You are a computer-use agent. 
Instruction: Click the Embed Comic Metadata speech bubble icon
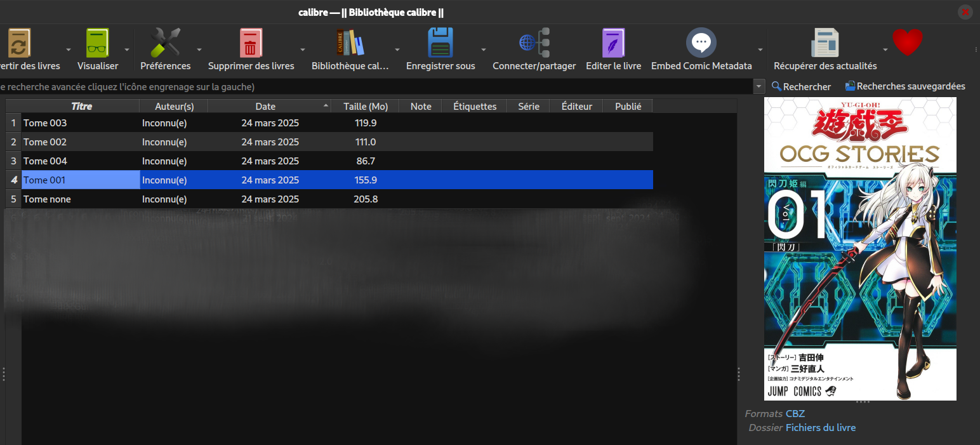701,43
